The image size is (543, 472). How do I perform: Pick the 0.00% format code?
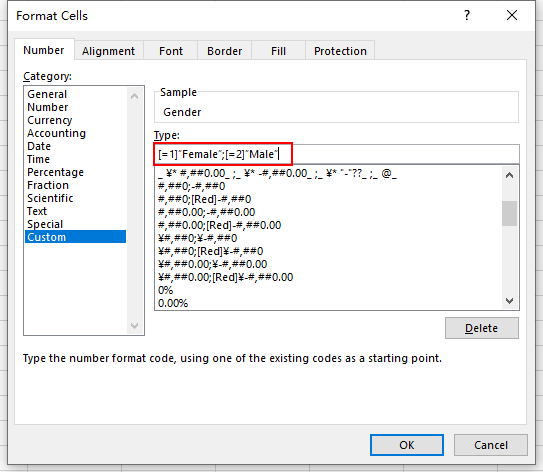(173, 303)
